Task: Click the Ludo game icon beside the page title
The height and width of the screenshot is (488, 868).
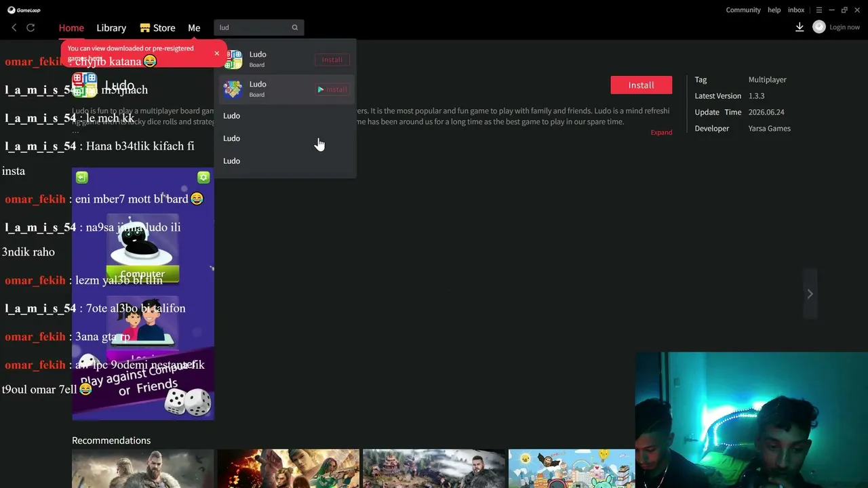Action: pyautogui.click(x=85, y=85)
